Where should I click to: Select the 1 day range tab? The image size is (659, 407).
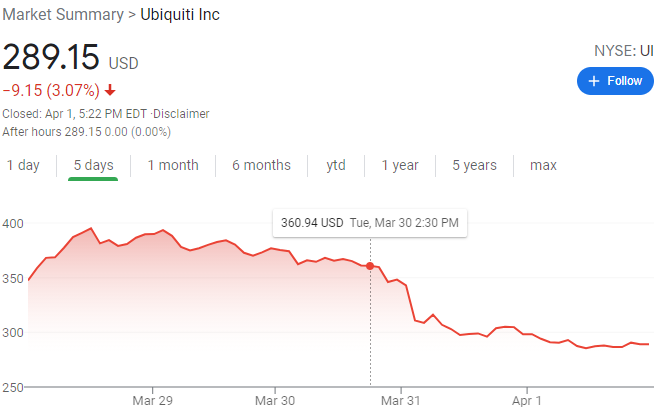(x=23, y=165)
